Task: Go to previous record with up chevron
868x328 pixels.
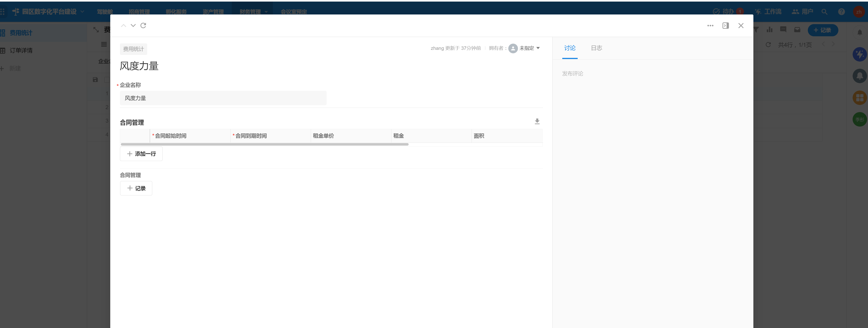Action: [123, 26]
